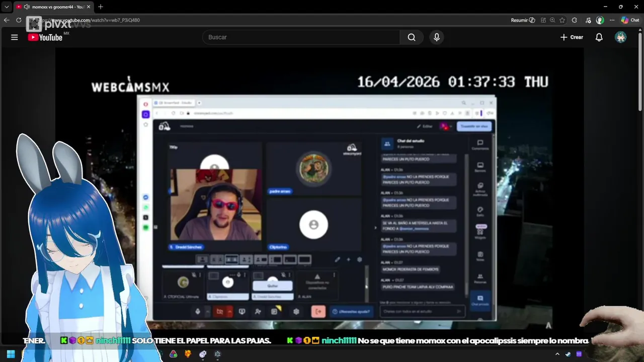Image resolution: width=644 pixels, height=362 pixels.
Task: Select the momoxx vs groomer44 YouTube tab
Action: coord(53,7)
